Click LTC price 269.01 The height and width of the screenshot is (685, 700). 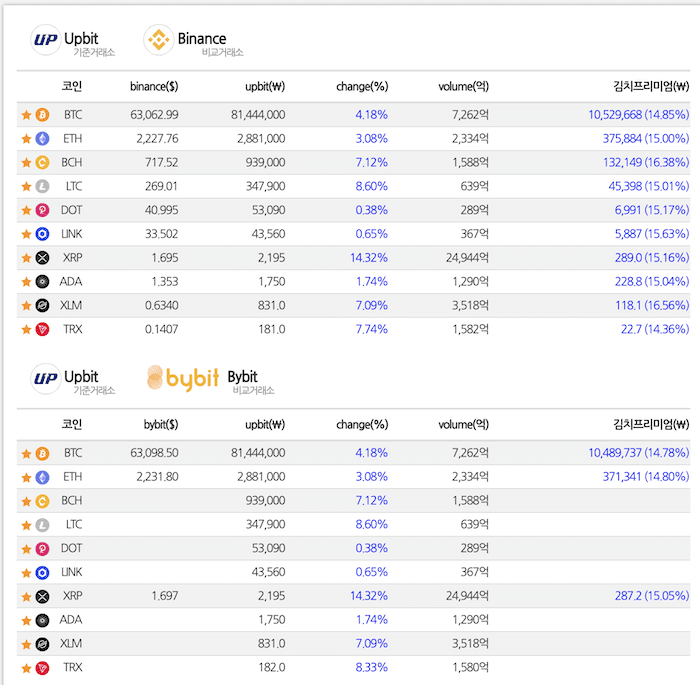click(161, 186)
